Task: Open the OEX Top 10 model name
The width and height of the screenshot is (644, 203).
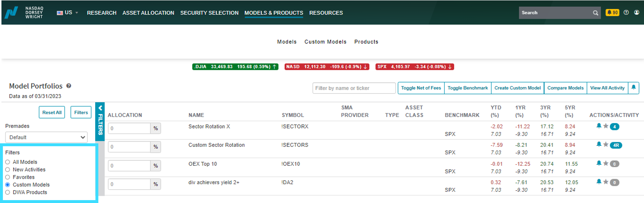Action: tap(202, 164)
